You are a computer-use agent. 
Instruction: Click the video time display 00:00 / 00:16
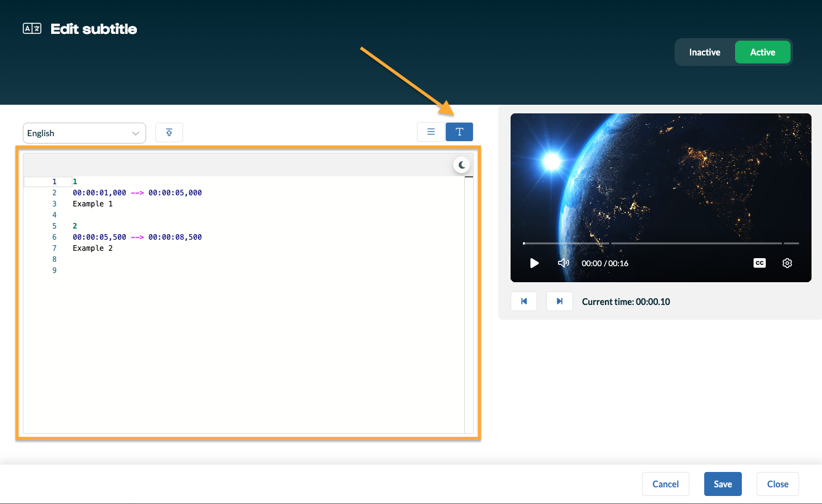coord(605,263)
